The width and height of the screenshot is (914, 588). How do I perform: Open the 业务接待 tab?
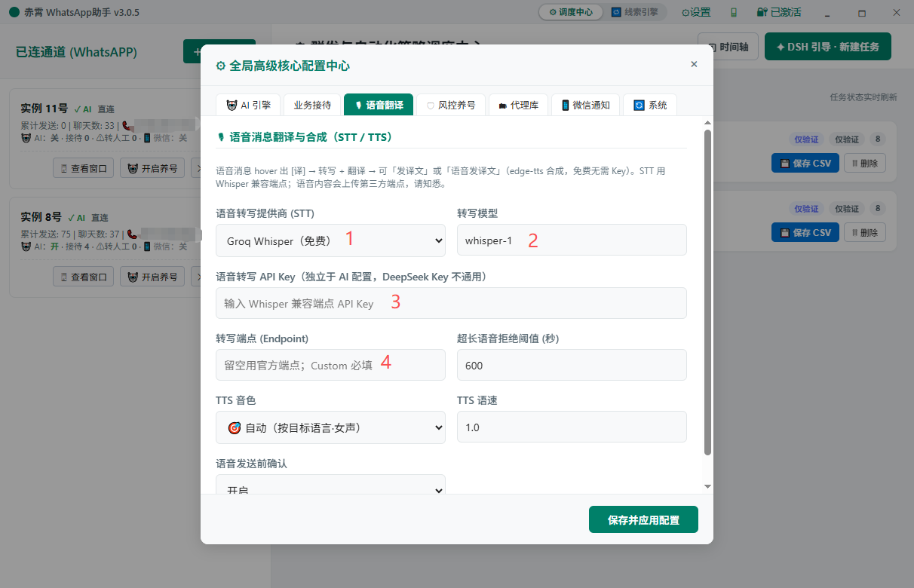click(312, 105)
